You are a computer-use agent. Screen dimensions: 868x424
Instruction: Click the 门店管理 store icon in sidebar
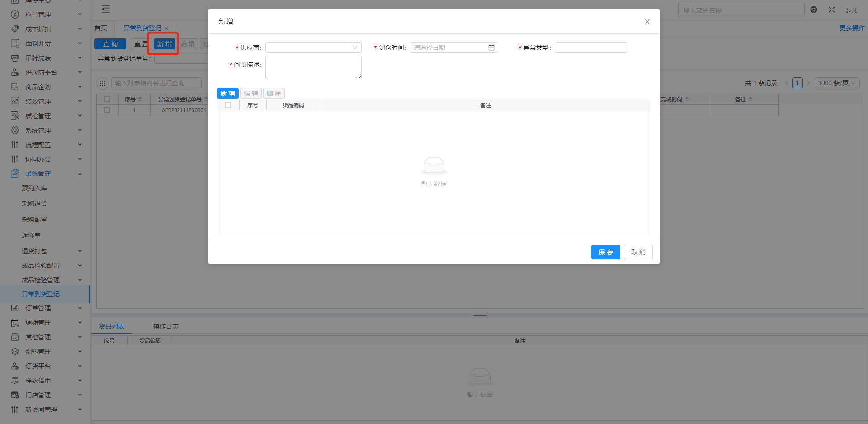click(15, 395)
